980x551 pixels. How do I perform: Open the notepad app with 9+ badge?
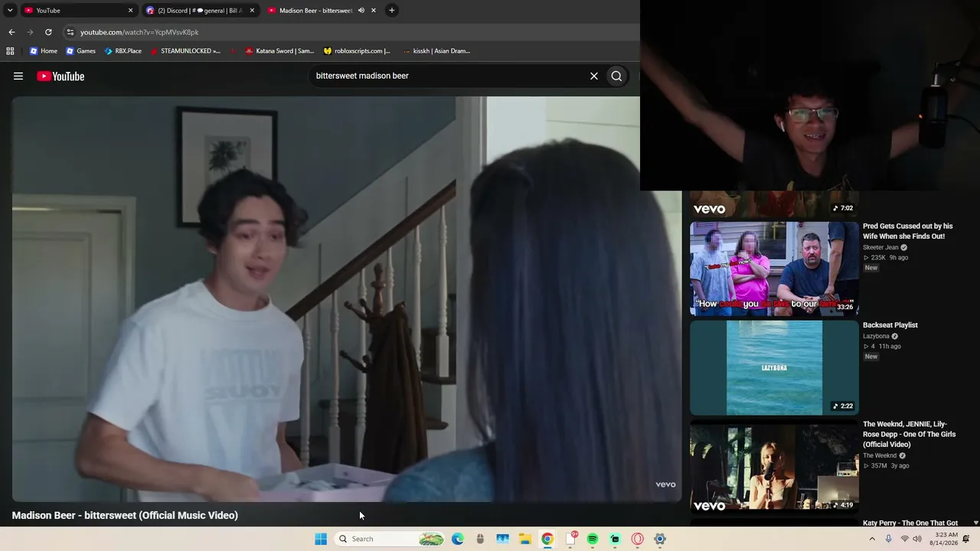click(x=570, y=539)
